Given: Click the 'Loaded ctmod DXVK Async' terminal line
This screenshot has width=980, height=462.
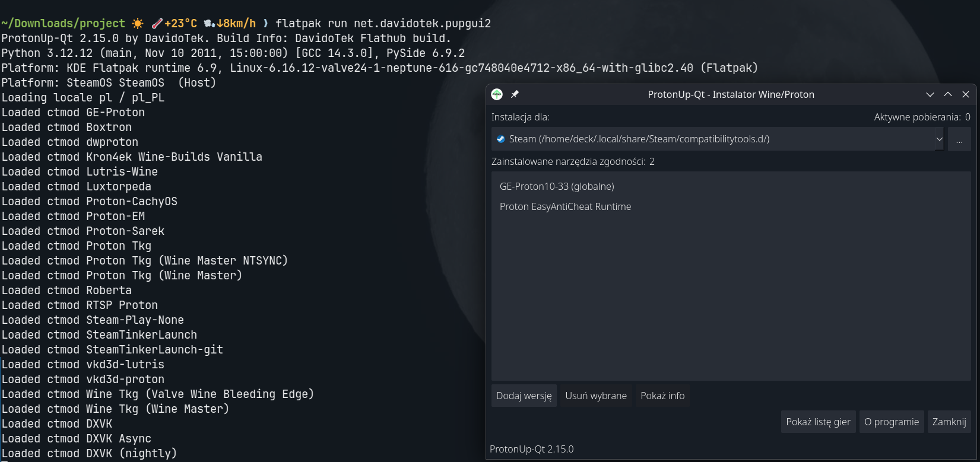Looking at the screenshot, I should coord(77,439).
